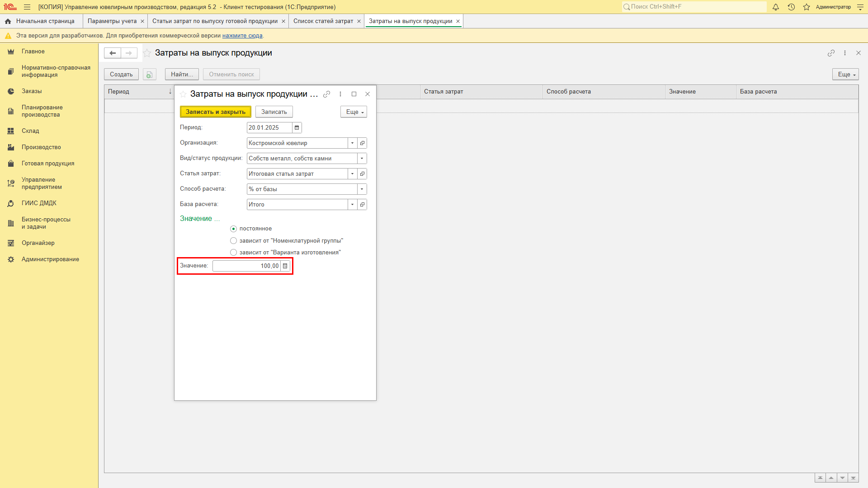Screen dimensions: 868x488
Task: Select зависит от Варианта изготовления option
Action: (x=233, y=253)
